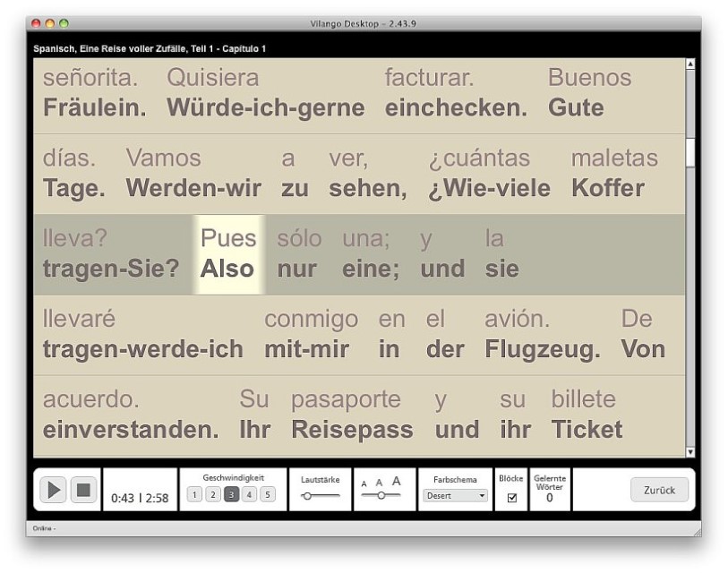Click the vertical scrollbar thumb
Image resolution: width=728 pixels, height=573 pixels.
(690, 152)
